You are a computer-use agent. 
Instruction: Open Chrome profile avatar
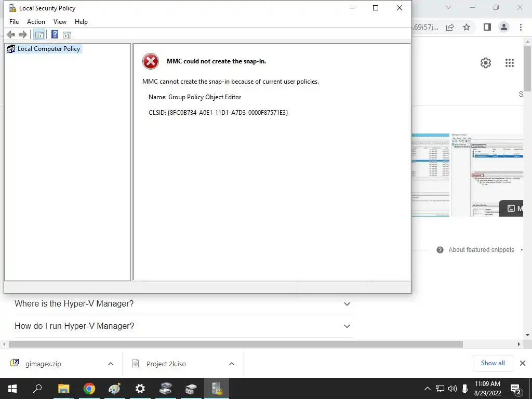point(504,27)
